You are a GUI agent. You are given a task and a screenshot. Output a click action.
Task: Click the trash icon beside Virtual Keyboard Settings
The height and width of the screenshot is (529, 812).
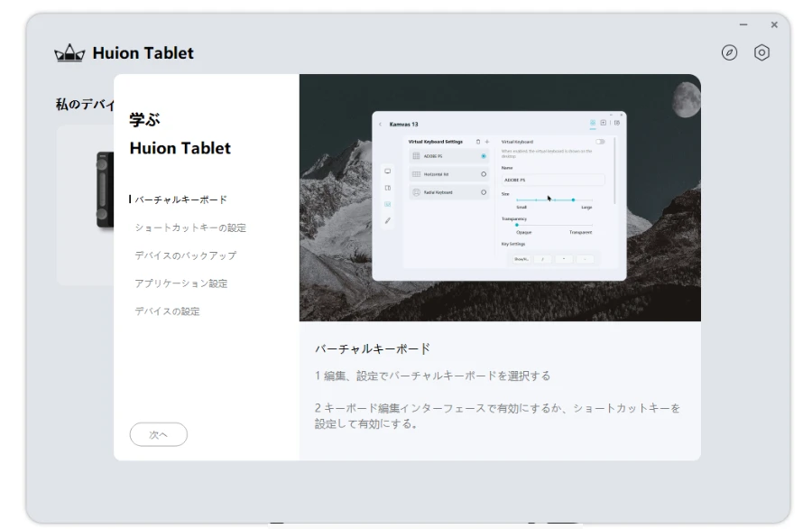pyautogui.click(x=478, y=142)
